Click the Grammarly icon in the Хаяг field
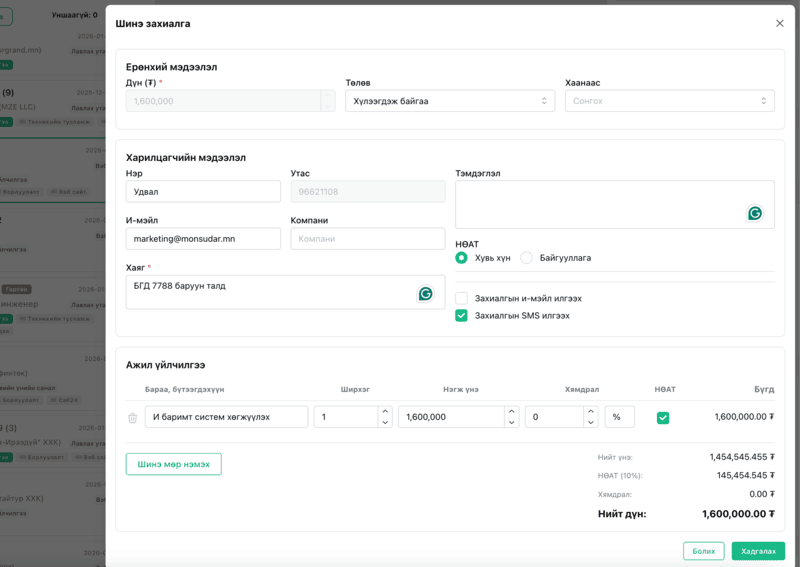The height and width of the screenshot is (567, 800). (x=425, y=294)
